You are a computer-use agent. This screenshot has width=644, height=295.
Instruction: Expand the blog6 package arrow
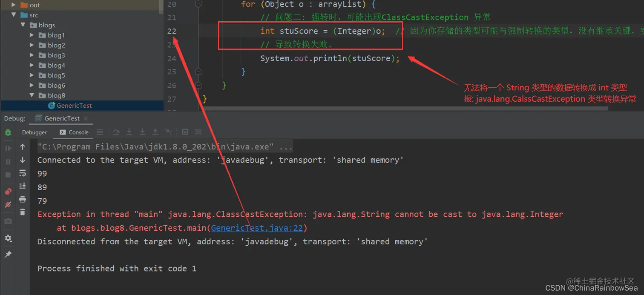(32, 85)
